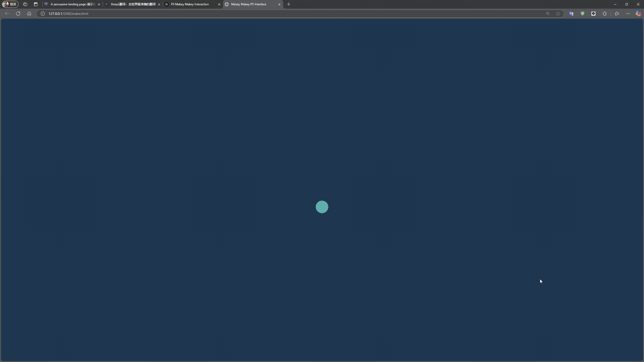Reload the current page
The image size is (644, 362).
[x=18, y=14]
